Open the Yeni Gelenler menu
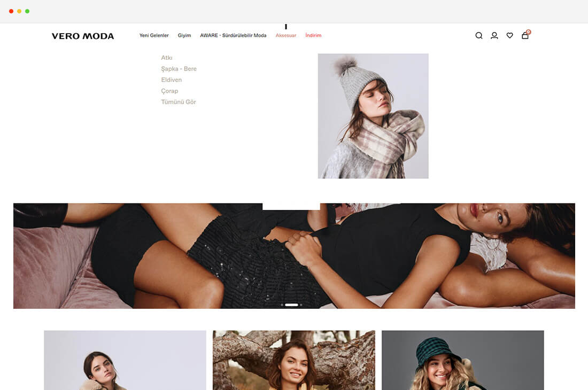This screenshot has height=390, width=588. point(154,35)
